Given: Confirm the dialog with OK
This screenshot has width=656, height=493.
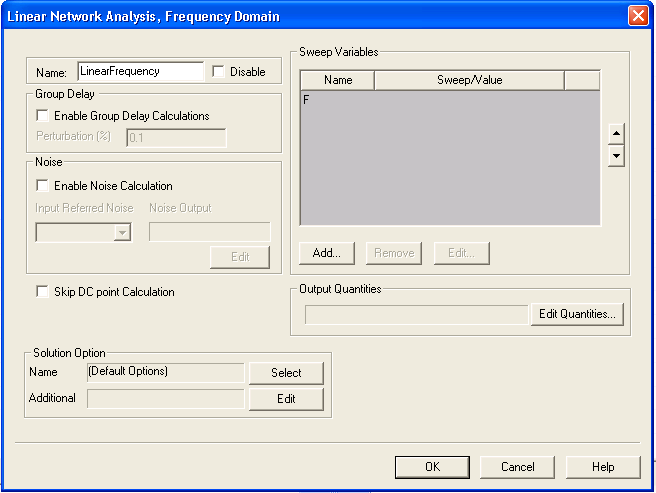Looking at the screenshot, I should [432, 467].
